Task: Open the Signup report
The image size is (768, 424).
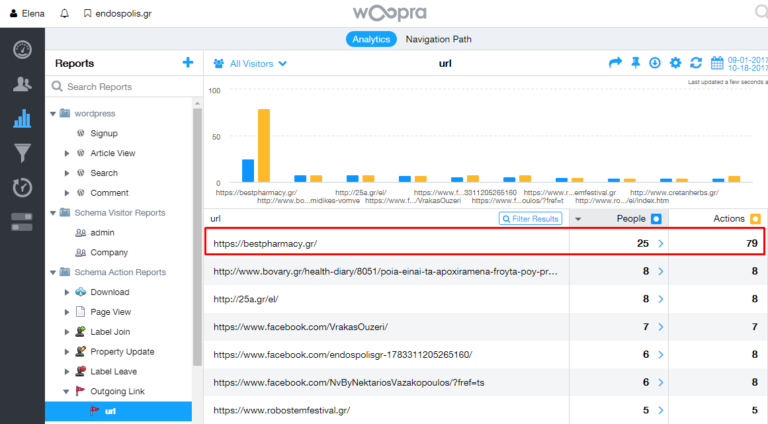Action: click(x=103, y=133)
